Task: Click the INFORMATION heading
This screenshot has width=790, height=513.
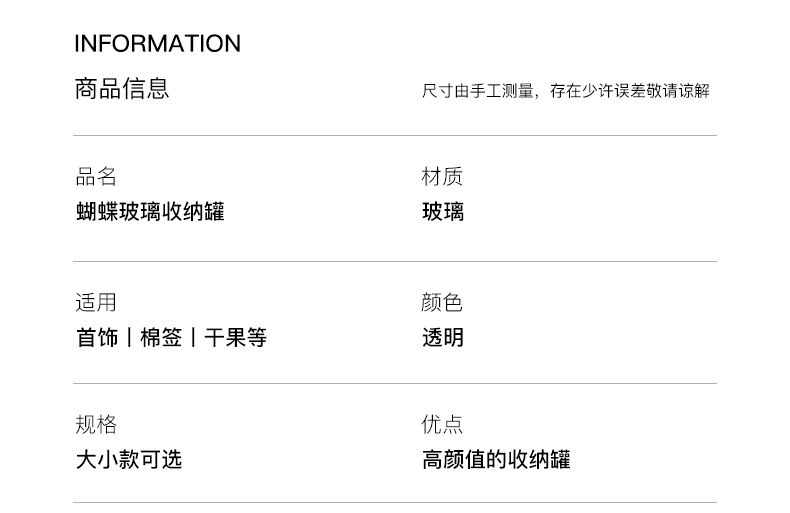Action: click(x=157, y=44)
